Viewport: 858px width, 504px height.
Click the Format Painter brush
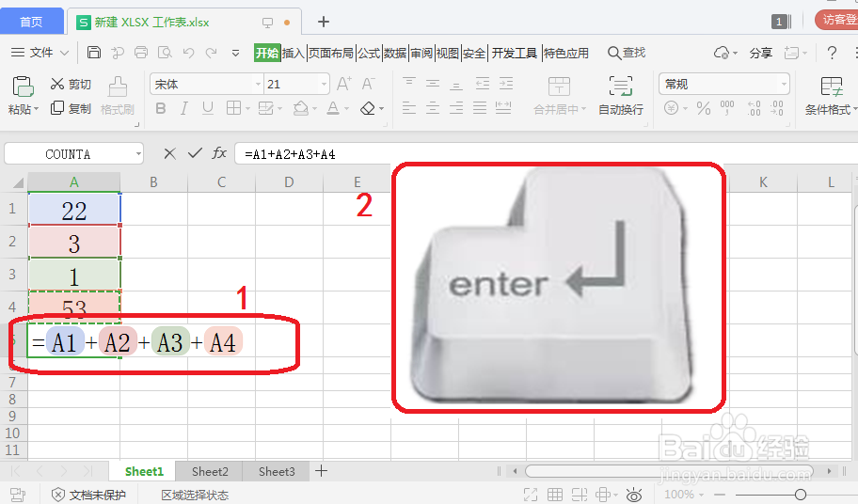[117, 95]
